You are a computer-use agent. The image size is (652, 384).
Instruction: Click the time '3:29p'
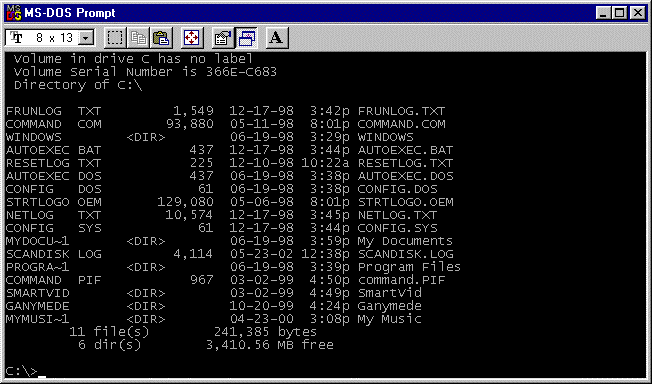[x=330, y=137]
